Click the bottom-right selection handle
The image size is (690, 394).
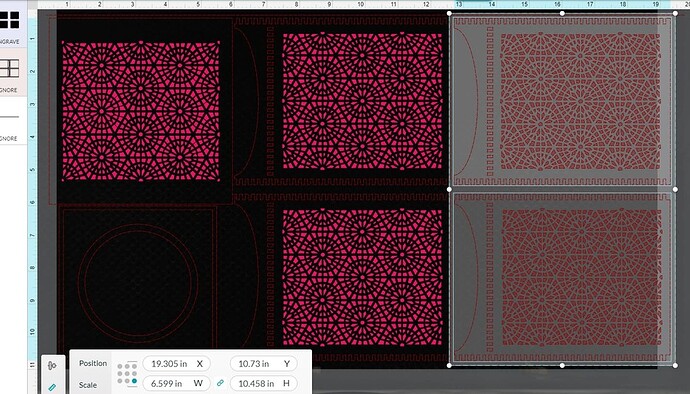[x=675, y=365]
